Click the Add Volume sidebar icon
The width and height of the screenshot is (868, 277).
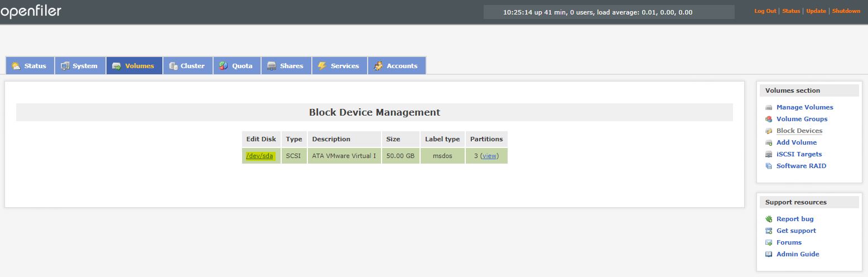click(769, 142)
